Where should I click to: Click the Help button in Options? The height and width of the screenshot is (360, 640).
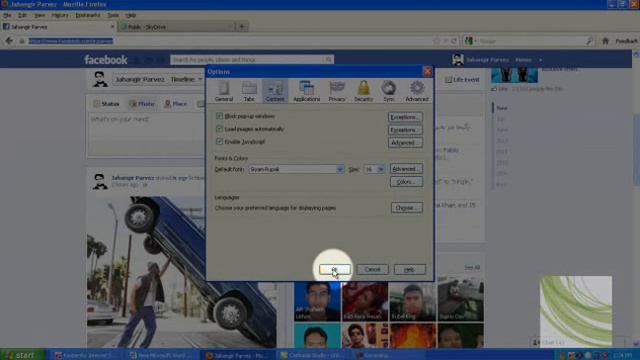click(409, 269)
